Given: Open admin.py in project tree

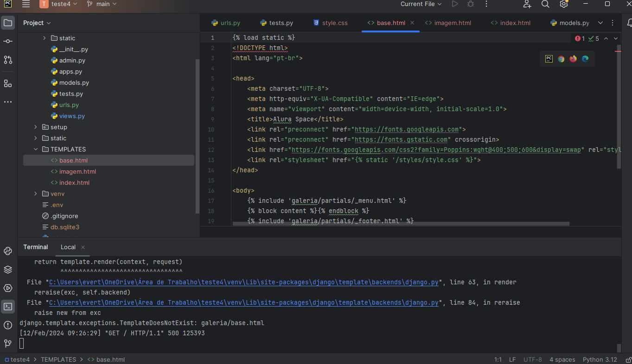Looking at the screenshot, I should click(72, 60).
